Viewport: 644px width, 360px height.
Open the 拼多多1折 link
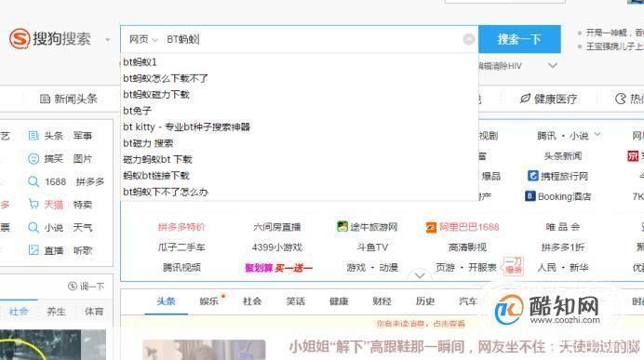(x=563, y=247)
